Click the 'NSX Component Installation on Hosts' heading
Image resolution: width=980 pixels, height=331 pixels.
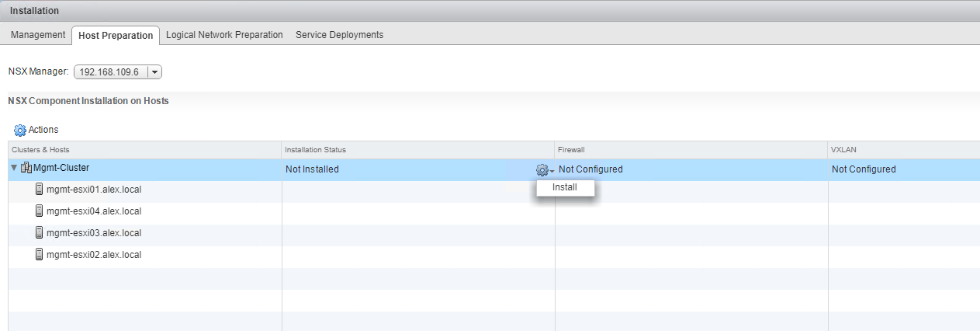tap(88, 101)
